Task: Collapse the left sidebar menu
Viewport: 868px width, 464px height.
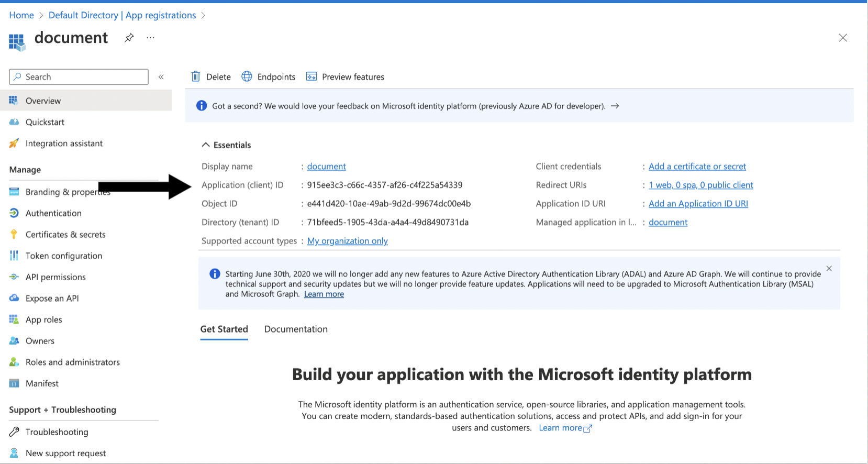Action: click(x=161, y=77)
